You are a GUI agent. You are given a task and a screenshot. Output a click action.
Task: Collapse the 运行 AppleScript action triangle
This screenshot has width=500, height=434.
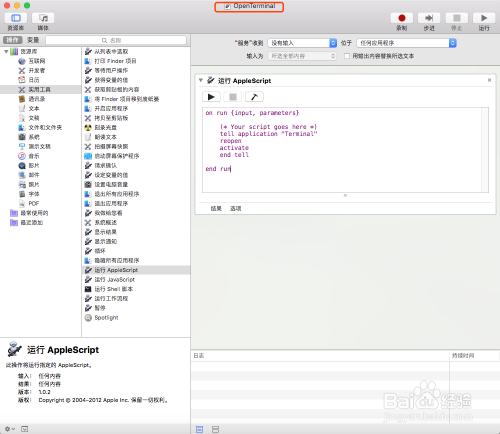tap(201, 80)
